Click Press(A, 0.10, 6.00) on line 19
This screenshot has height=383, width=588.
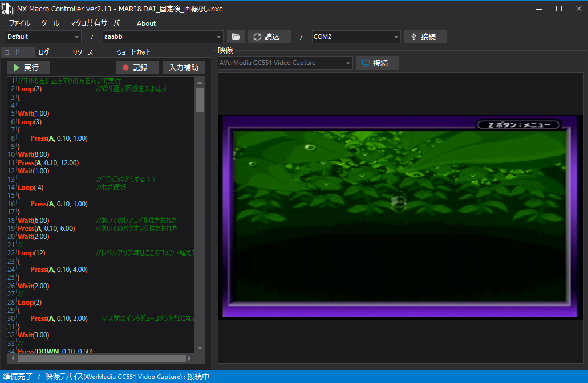[47, 228]
